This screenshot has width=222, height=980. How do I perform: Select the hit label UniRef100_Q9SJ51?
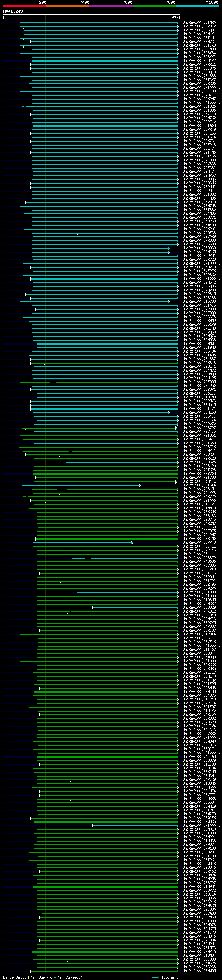click(x=199, y=489)
